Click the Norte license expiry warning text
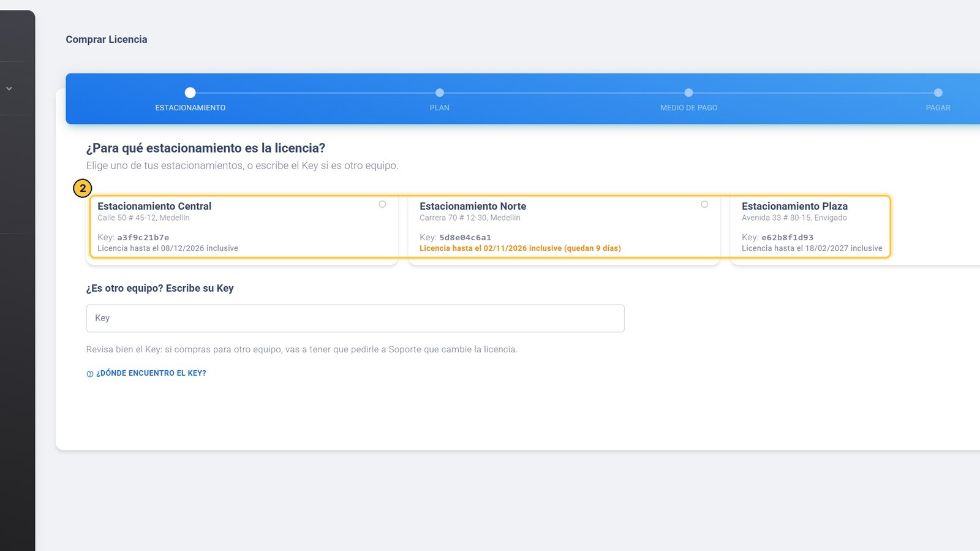 tap(520, 248)
